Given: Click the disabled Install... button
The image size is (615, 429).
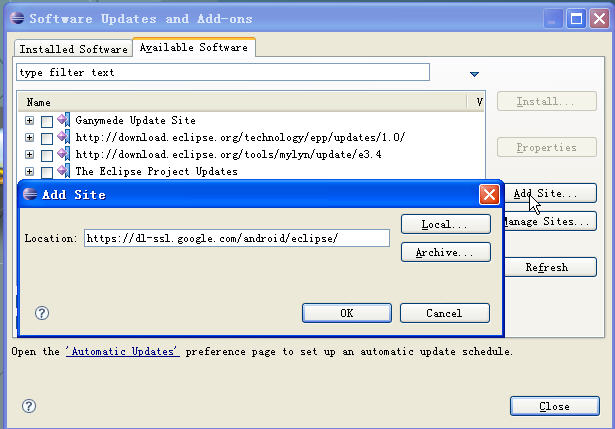Looking at the screenshot, I should 547,101.
